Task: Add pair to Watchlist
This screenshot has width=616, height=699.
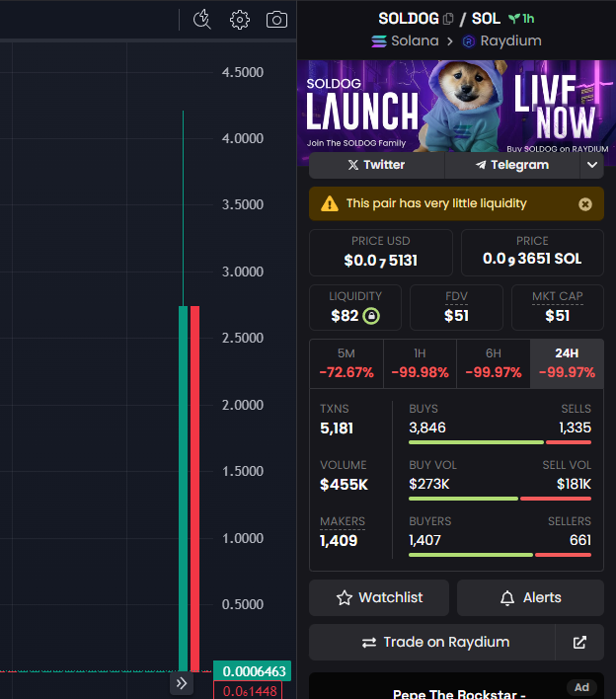Action: pos(379,598)
